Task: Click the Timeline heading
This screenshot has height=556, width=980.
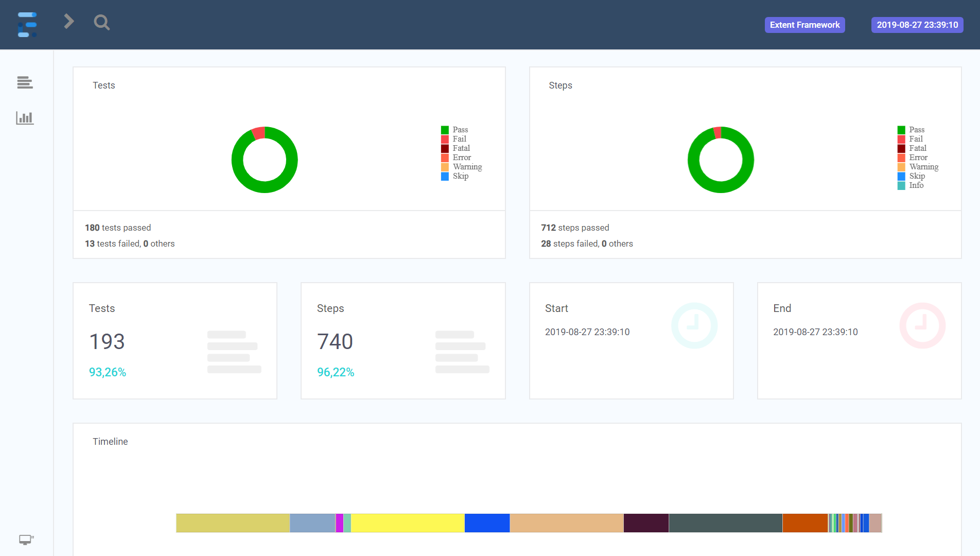Action: [110, 442]
